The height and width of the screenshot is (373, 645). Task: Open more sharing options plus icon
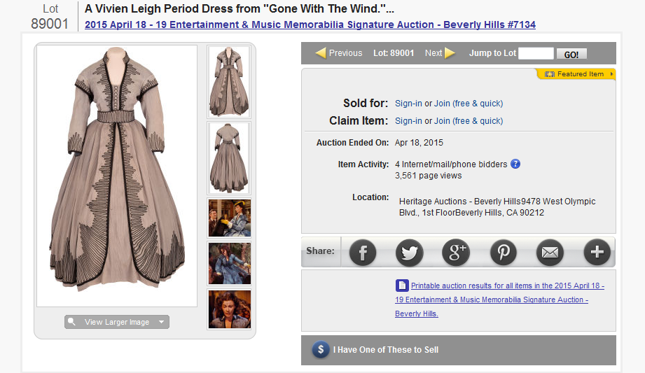597,252
